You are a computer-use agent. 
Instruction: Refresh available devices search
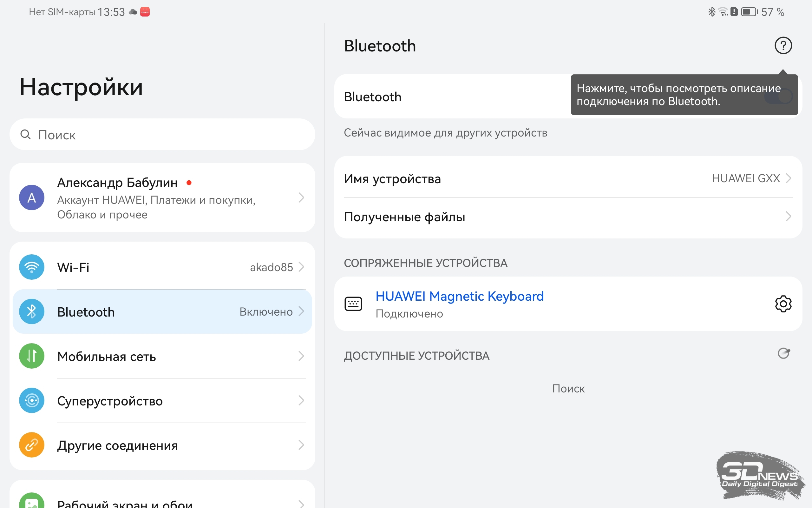coord(783,353)
